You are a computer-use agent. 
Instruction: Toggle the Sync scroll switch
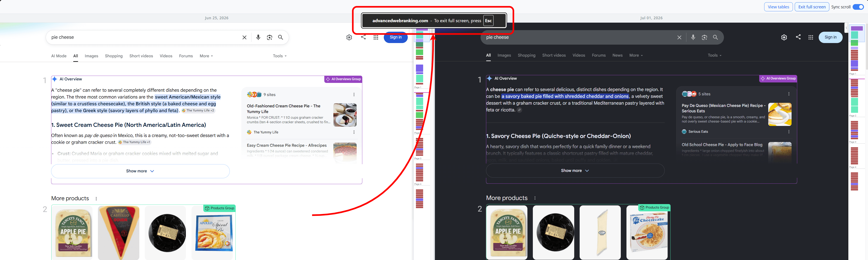[x=858, y=7]
